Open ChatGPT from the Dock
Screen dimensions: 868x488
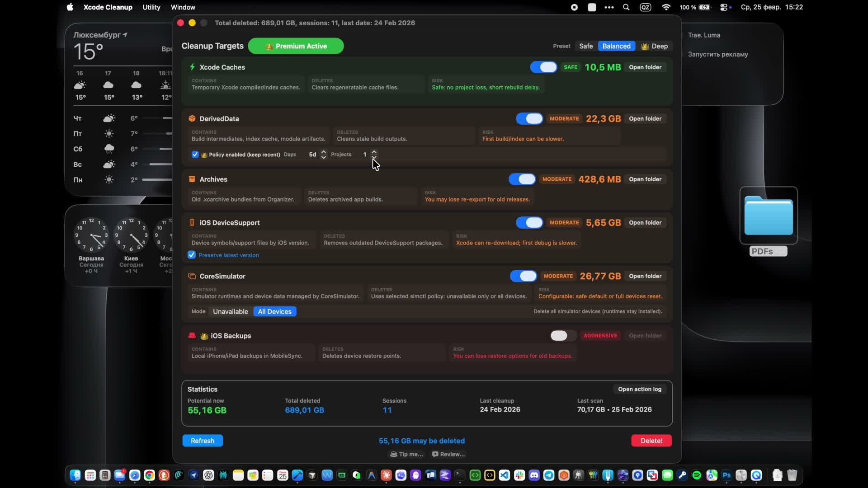click(x=208, y=475)
